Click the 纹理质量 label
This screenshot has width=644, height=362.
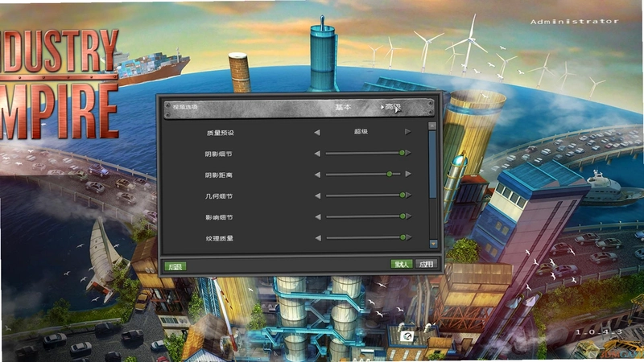(x=219, y=238)
